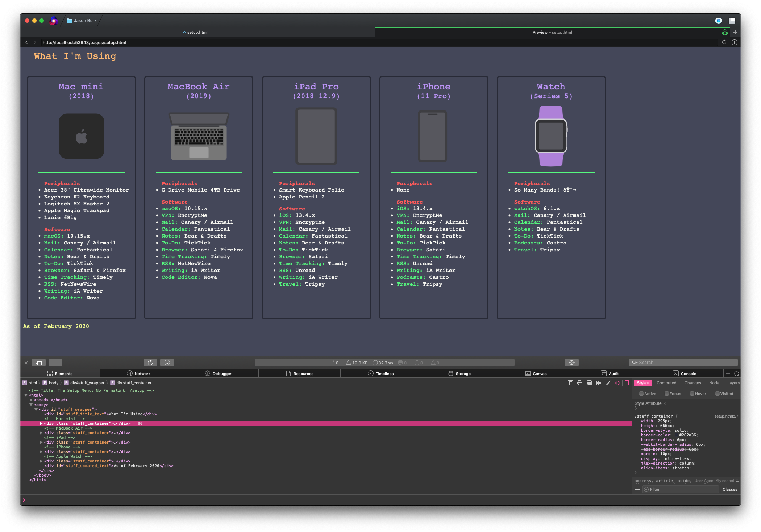The image size is (761, 532).
Task: Click the Nova app logo icon
Action: coord(53,21)
